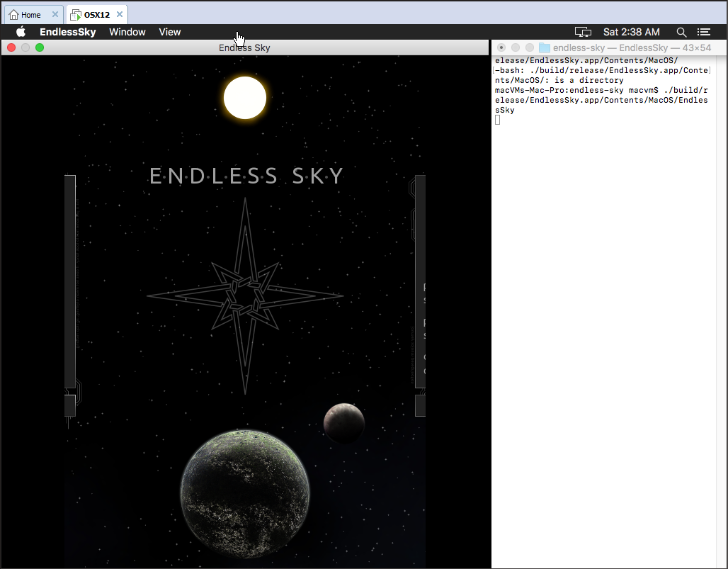Open Notification Center via its list icon
The width and height of the screenshot is (728, 569).
704,31
